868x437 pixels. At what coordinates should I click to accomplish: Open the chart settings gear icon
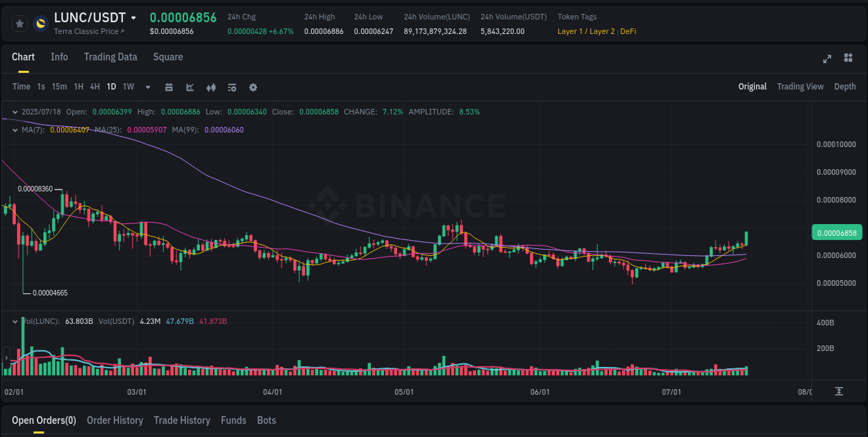pos(252,87)
